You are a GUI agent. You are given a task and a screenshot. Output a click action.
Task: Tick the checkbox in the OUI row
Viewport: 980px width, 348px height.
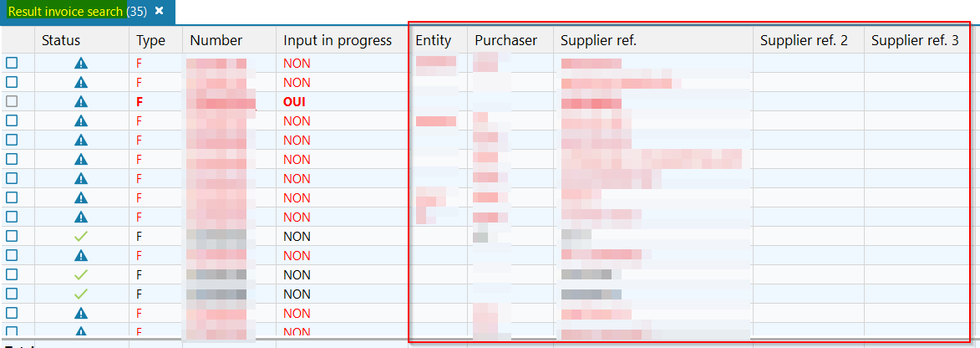click(12, 102)
